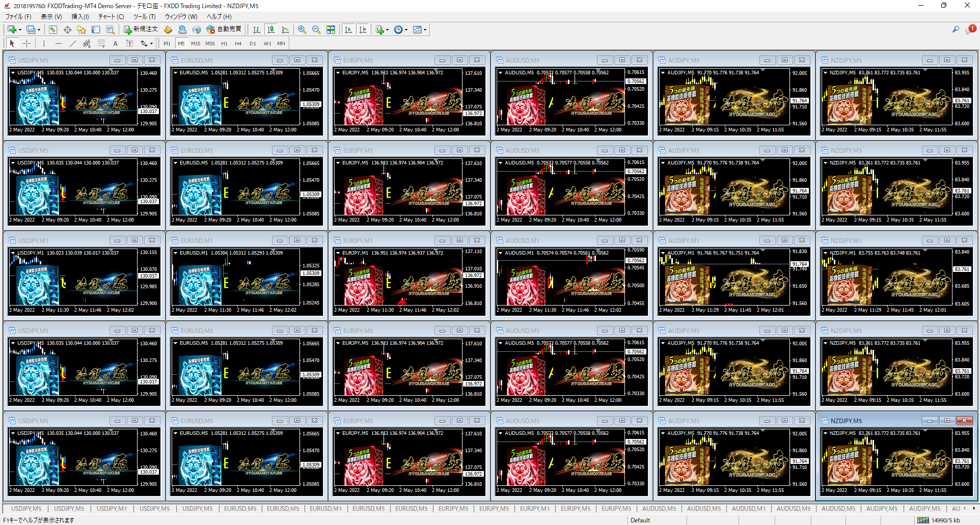
Task: Open the chart Periods clock icon
Action: pyautogui.click(x=398, y=30)
